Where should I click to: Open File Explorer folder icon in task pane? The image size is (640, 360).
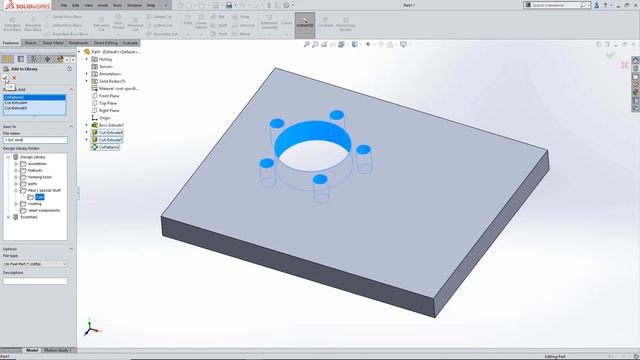(x=636, y=76)
